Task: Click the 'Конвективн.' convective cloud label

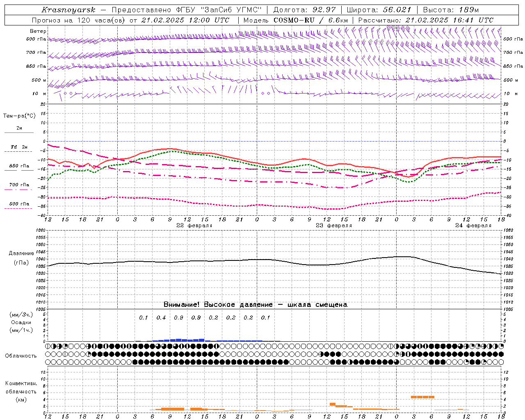Action: click(x=21, y=383)
